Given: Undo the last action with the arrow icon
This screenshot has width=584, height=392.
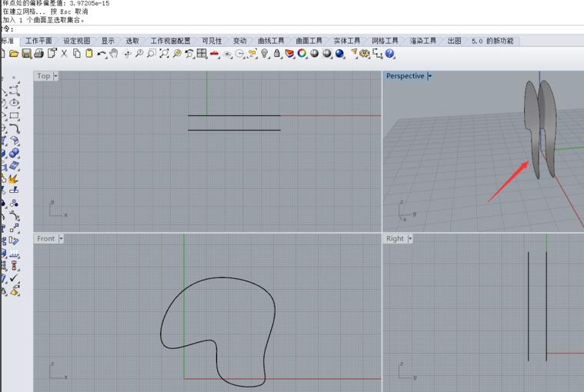Looking at the screenshot, I should pyautogui.click(x=102, y=54).
